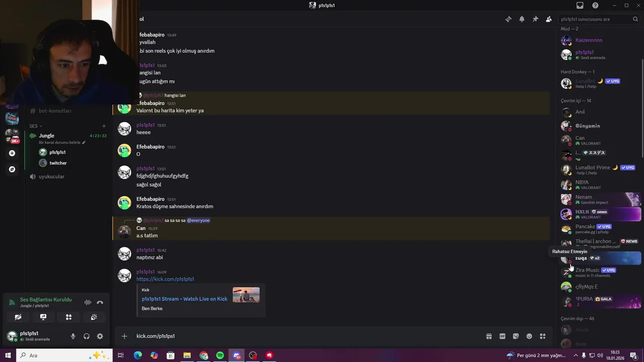Open File Explorer from taskbar

[x=187, y=355]
